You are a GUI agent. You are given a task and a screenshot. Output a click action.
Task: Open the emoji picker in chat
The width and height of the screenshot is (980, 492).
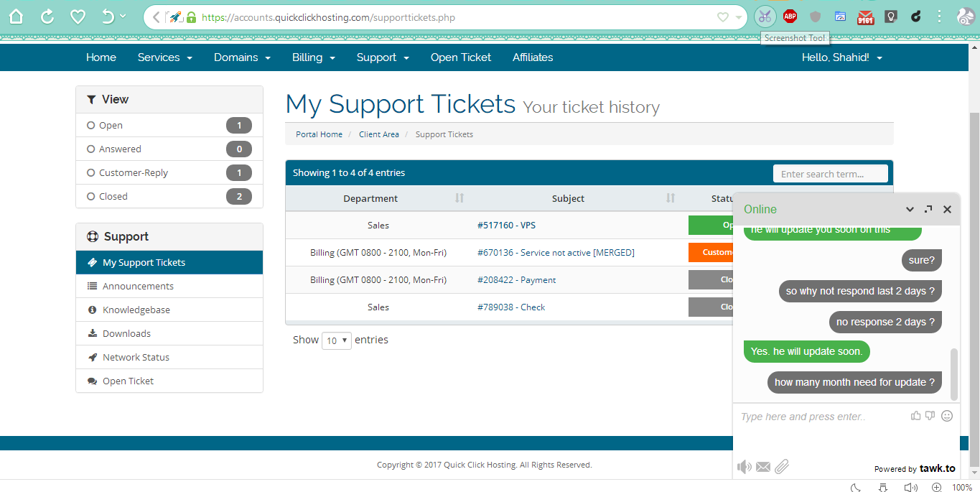click(x=947, y=416)
